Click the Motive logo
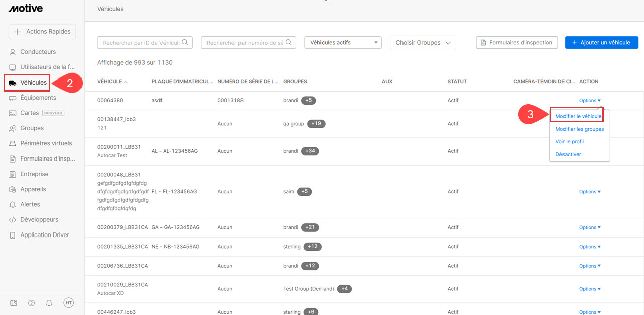The image size is (644, 315). click(x=26, y=8)
